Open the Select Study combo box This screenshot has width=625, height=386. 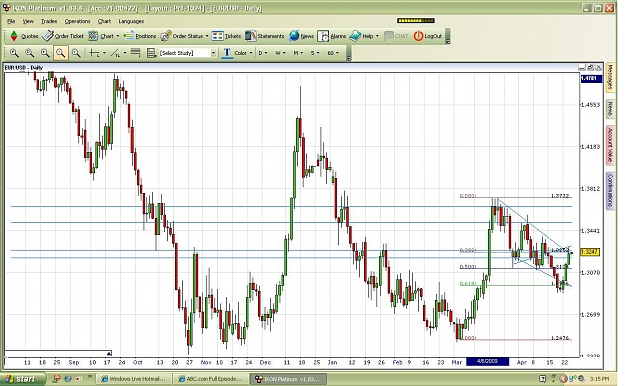pos(187,53)
